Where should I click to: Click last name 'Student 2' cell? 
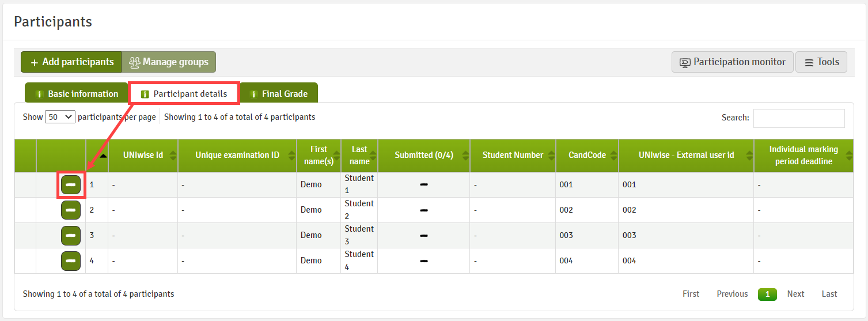[x=359, y=210]
